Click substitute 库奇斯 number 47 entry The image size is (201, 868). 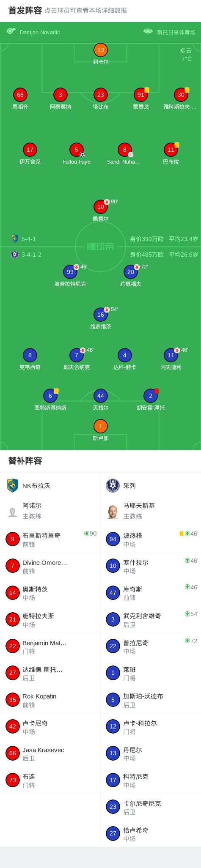pyautogui.click(x=151, y=593)
